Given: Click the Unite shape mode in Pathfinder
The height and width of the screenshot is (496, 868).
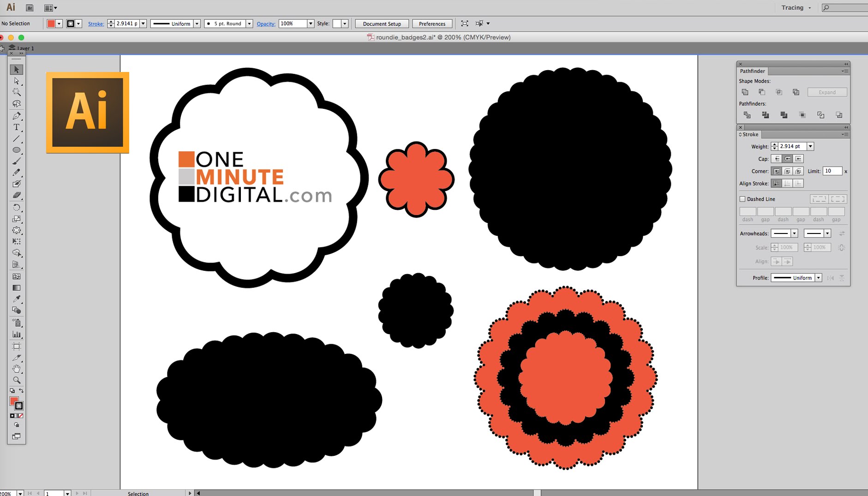Looking at the screenshot, I should tap(746, 91).
